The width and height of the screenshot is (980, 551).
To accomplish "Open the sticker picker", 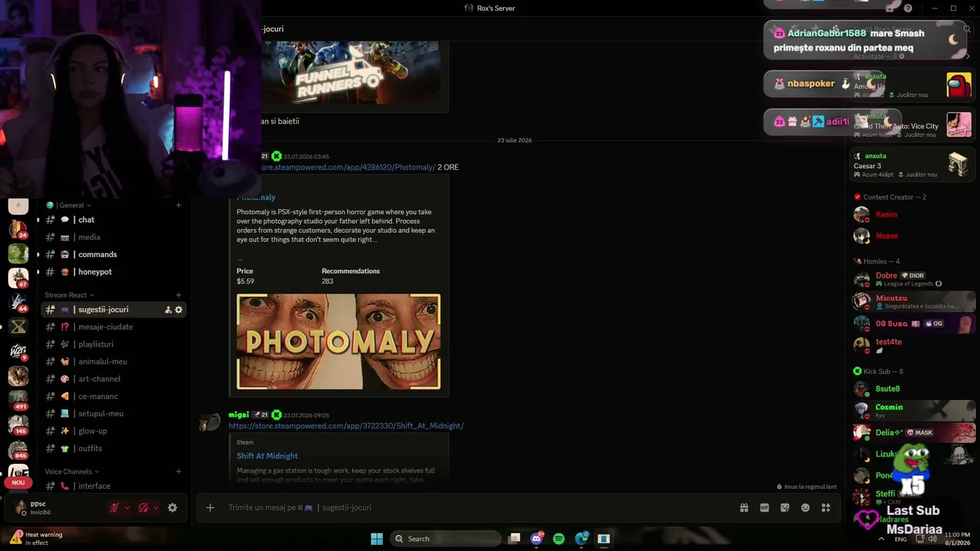I will pyautogui.click(x=785, y=507).
